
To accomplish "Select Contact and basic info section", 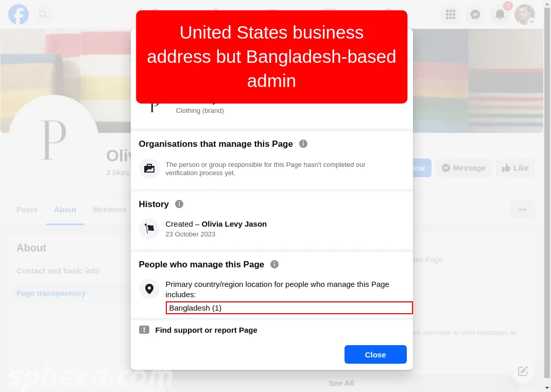I will [x=58, y=271].
